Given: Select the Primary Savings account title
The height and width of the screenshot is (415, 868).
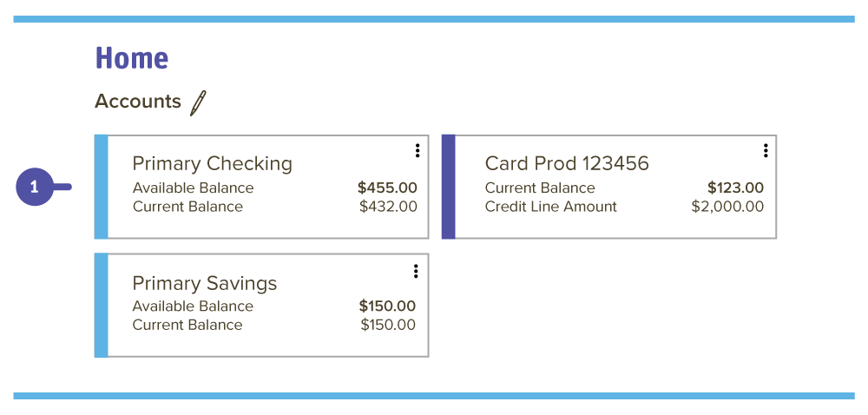Looking at the screenshot, I should click(204, 283).
